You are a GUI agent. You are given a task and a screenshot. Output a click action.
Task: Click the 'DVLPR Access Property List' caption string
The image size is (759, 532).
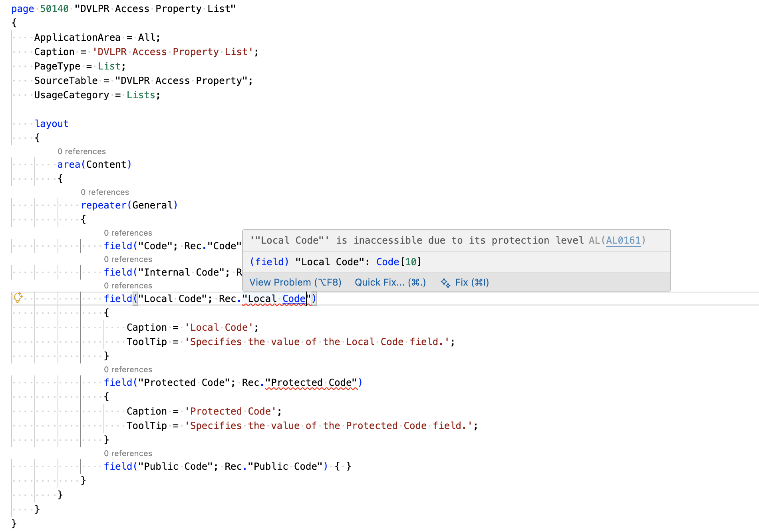173,52
